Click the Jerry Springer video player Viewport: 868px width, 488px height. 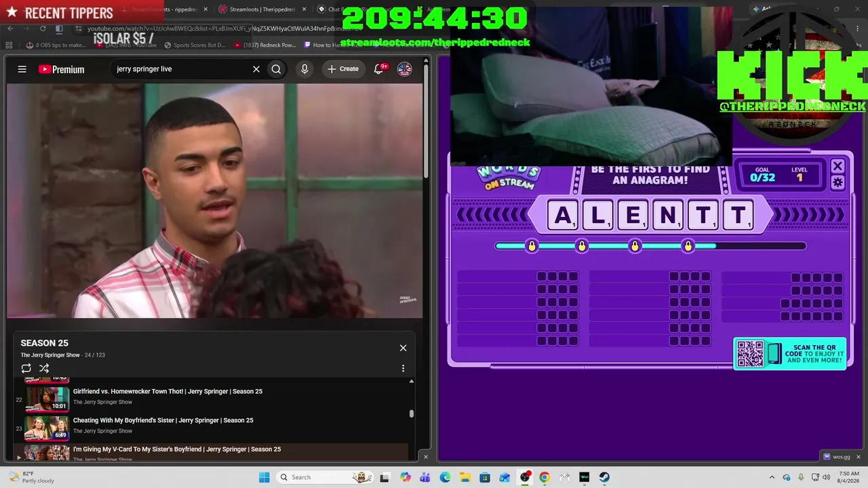(x=214, y=201)
